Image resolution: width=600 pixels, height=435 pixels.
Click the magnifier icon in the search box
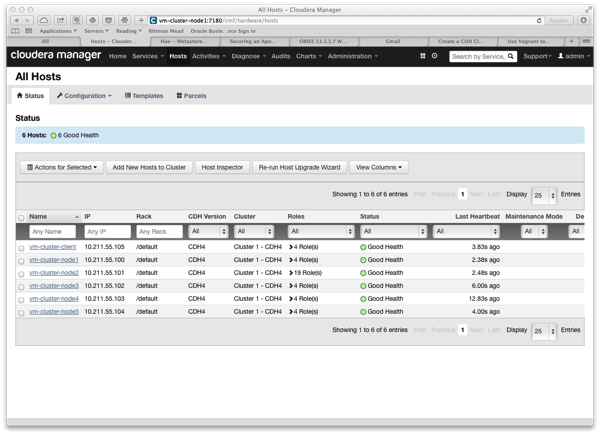(x=511, y=56)
